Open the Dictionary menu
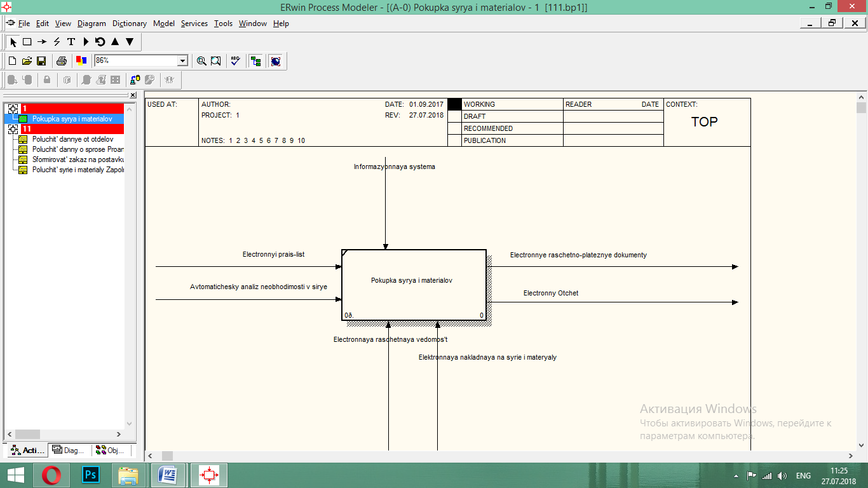This screenshot has width=868, height=488. (130, 24)
